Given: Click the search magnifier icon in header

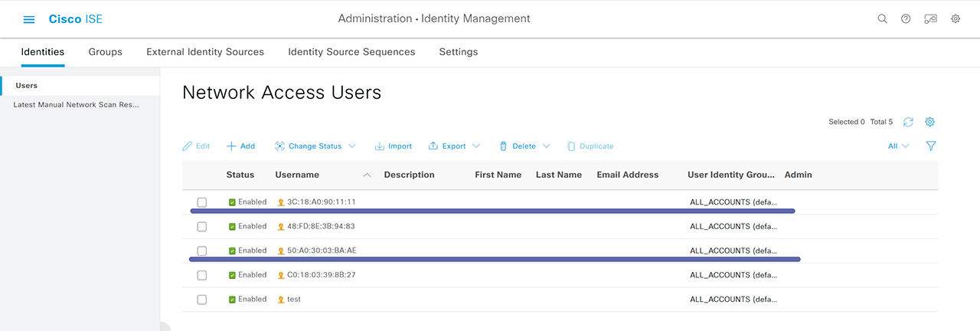Looking at the screenshot, I should (x=882, y=19).
